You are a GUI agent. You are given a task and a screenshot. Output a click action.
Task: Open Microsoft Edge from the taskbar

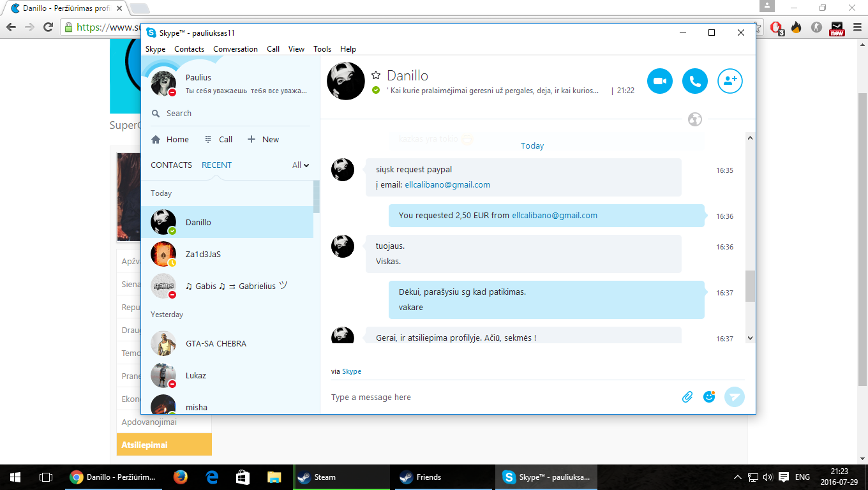[x=212, y=477]
